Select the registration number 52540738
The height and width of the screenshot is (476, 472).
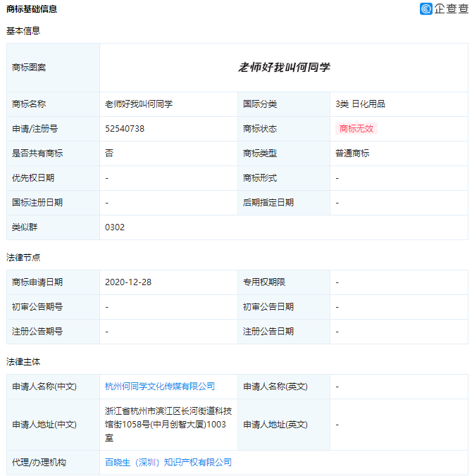tap(125, 129)
